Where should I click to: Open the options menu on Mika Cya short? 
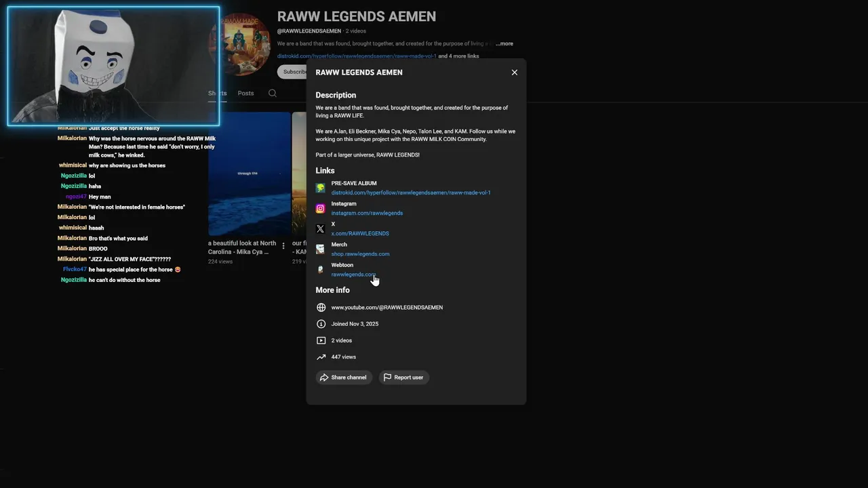tap(283, 246)
